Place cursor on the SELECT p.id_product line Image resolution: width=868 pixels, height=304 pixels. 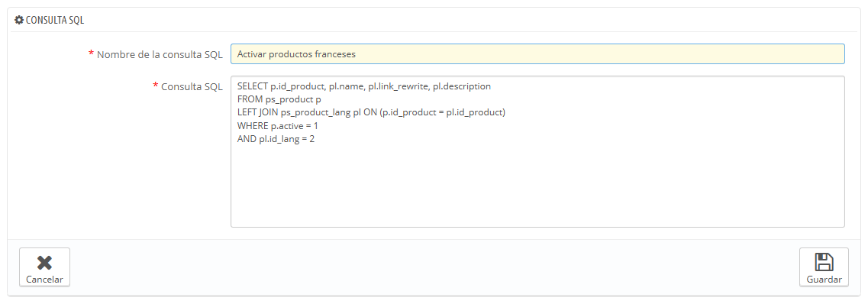[363, 86]
